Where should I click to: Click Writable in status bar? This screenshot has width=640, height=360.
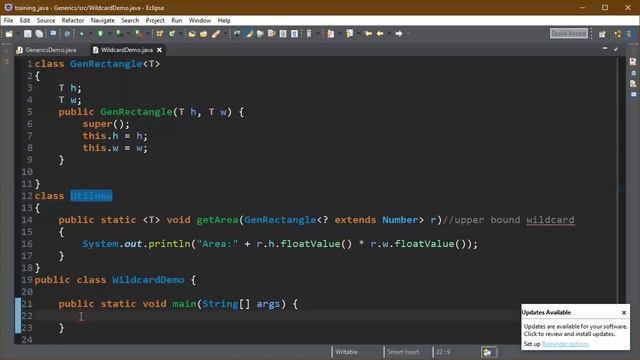tap(347, 352)
